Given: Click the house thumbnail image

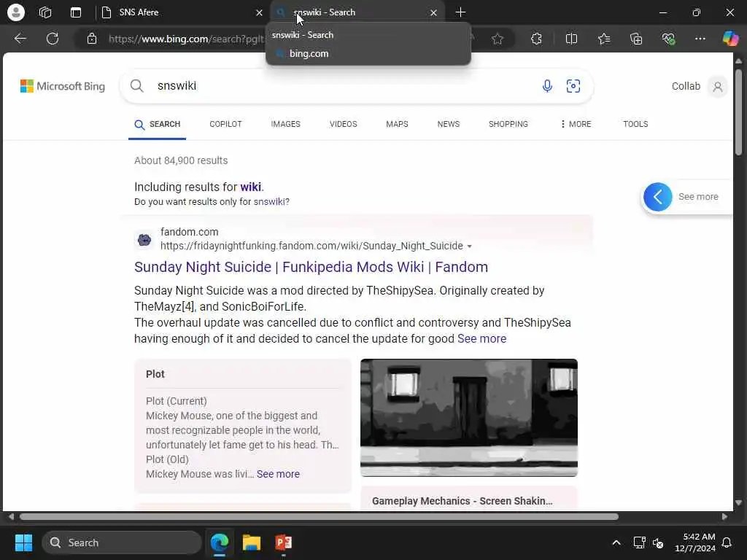Looking at the screenshot, I should 469,418.
